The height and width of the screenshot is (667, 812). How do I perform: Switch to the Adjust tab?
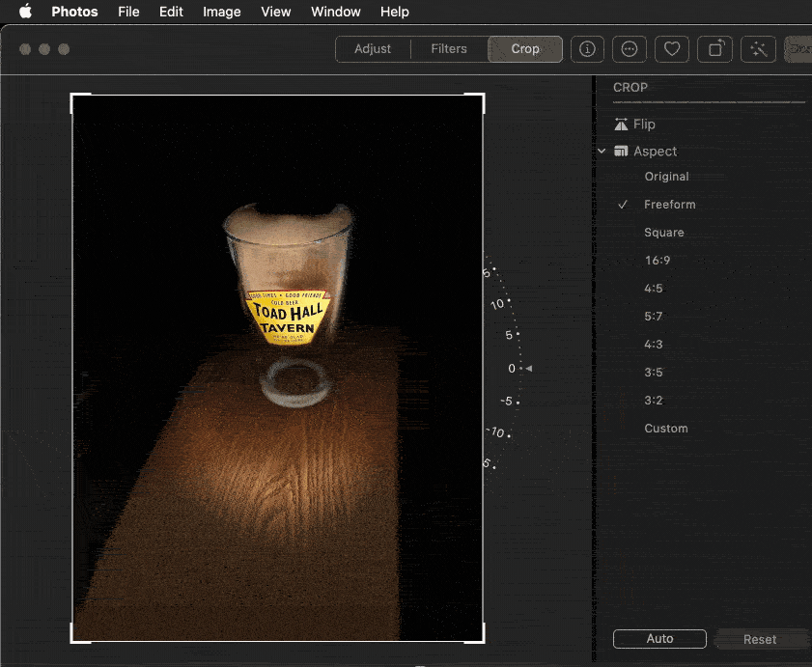[x=373, y=48]
